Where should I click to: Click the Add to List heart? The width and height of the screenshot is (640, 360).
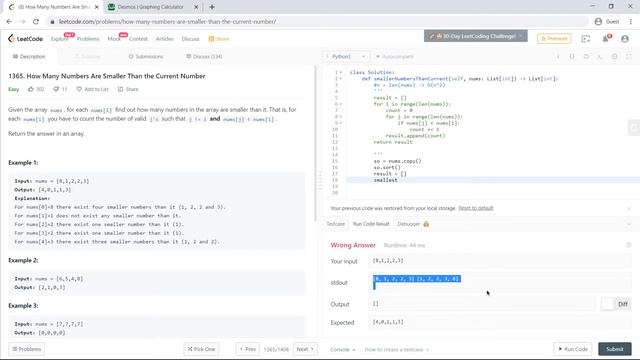(79, 89)
